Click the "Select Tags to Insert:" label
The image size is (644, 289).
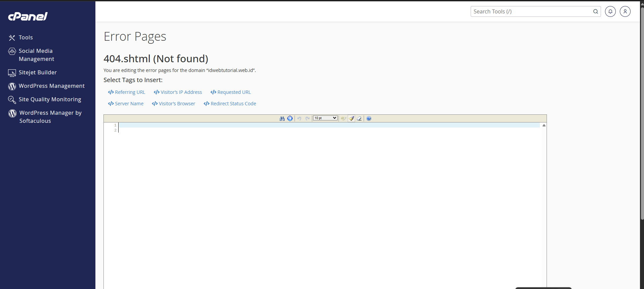tap(133, 80)
